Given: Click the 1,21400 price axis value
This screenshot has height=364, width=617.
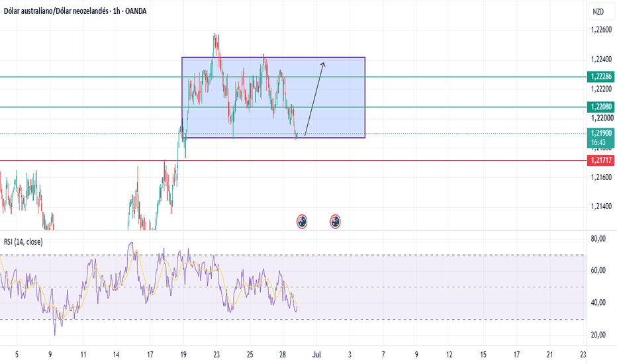Looking at the screenshot, I should click(x=601, y=206).
